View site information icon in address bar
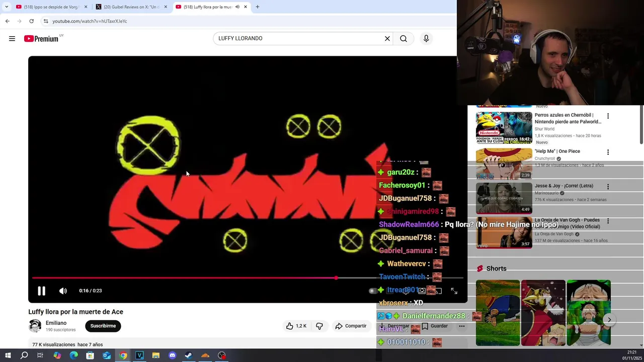Image resolution: width=644 pixels, height=362 pixels. point(46,21)
